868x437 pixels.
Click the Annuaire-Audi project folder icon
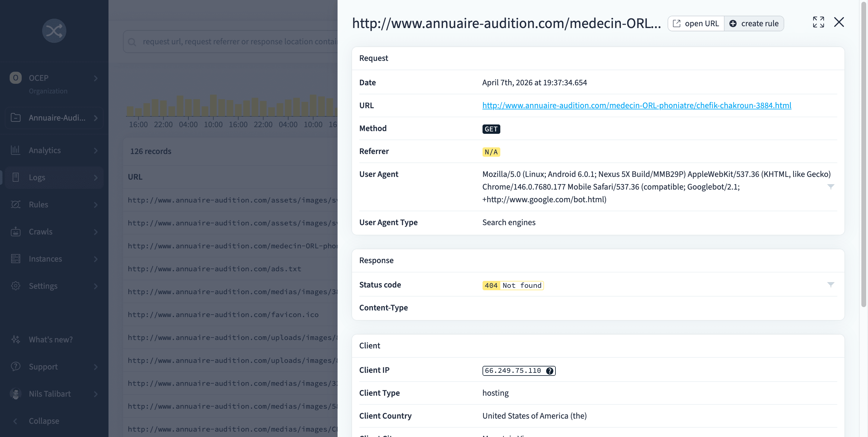pos(15,118)
